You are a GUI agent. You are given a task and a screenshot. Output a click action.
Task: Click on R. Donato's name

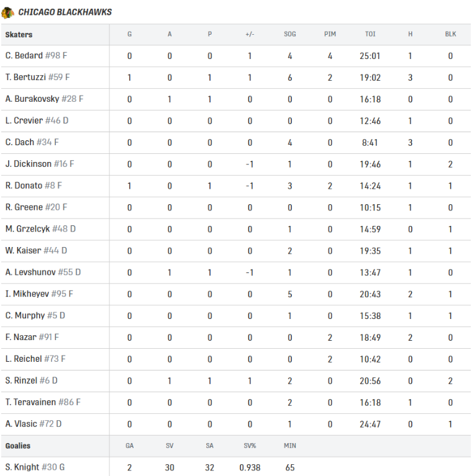pyautogui.click(x=24, y=186)
